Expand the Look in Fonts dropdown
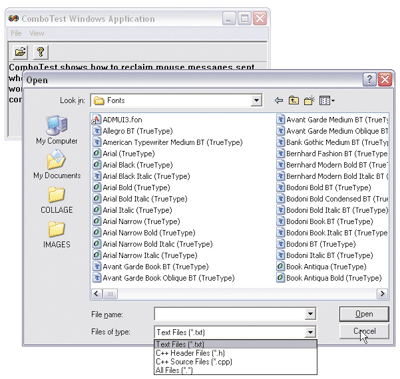This screenshot has width=400, height=379. click(256, 100)
